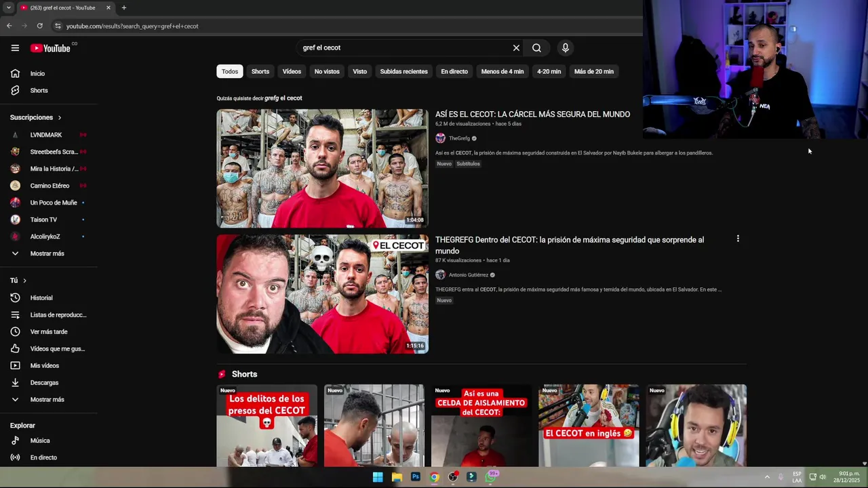The image size is (868, 488).
Task: Start voice search with microphone icon
Action: 566,48
